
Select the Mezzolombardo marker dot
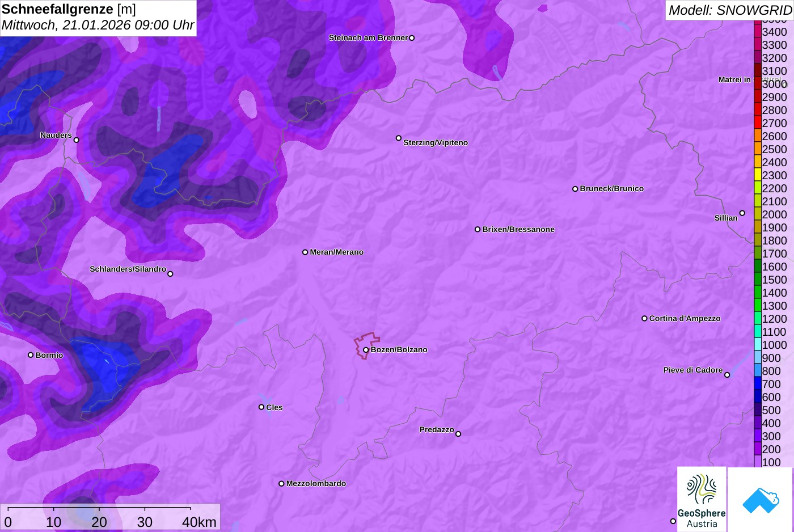click(281, 484)
